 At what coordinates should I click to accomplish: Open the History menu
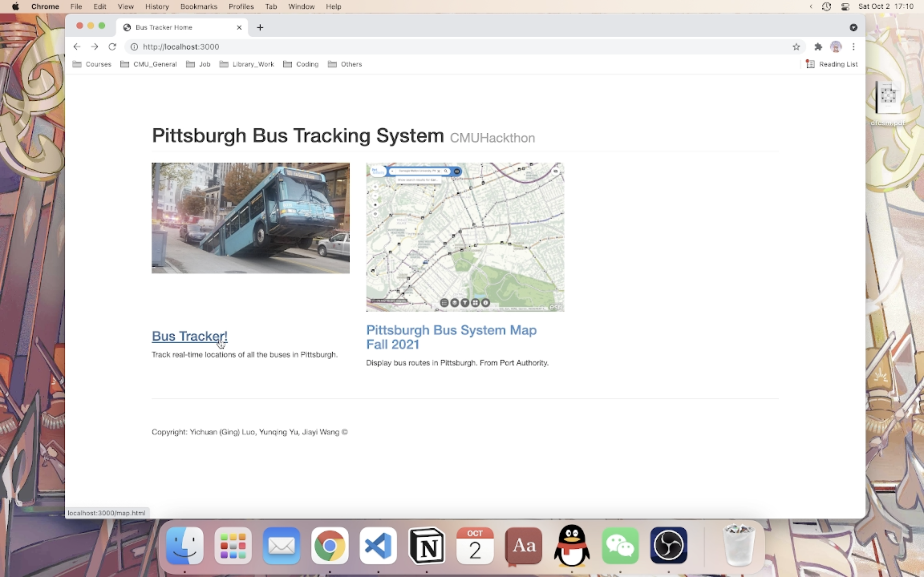click(x=157, y=6)
